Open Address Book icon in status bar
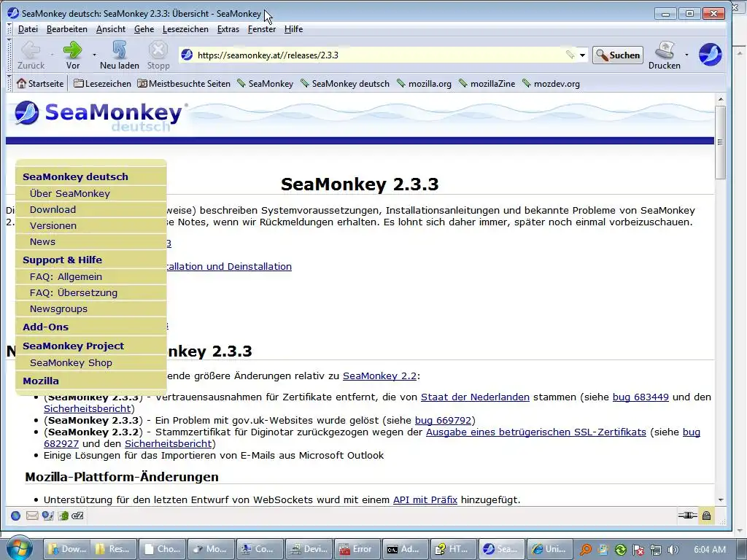The height and width of the screenshot is (560, 747). pyautogui.click(x=63, y=516)
